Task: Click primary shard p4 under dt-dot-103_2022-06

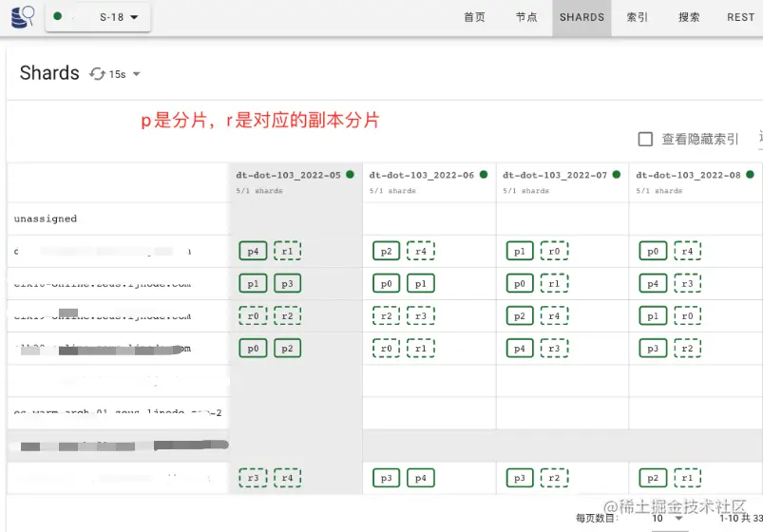Action: [x=421, y=478]
